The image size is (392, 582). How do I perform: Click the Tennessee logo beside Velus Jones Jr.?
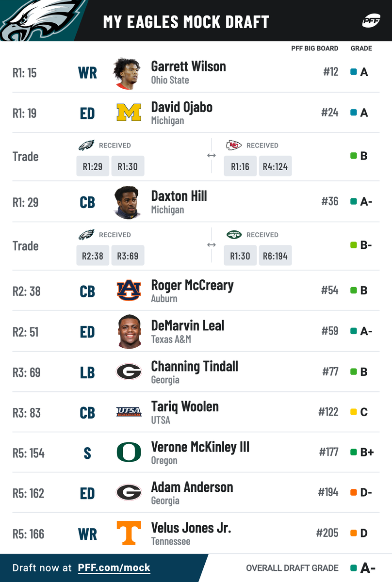coord(129,533)
